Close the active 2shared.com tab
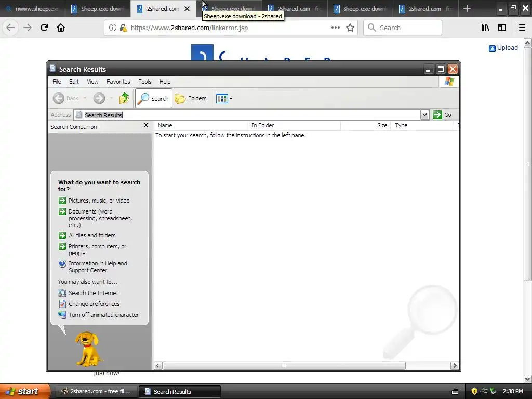Viewport: 532px width, 399px height. tap(187, 9)
